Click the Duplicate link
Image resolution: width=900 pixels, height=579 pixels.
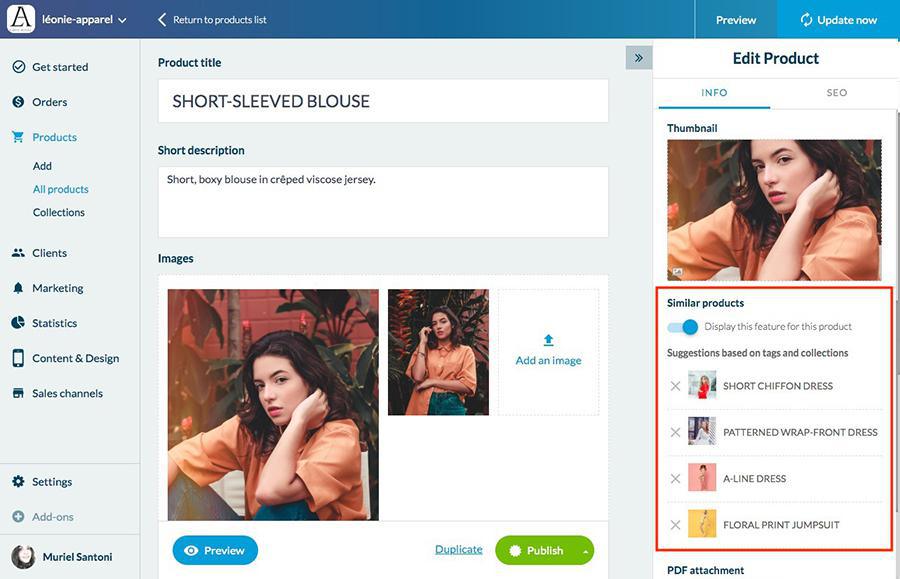[x=459, y=550]
